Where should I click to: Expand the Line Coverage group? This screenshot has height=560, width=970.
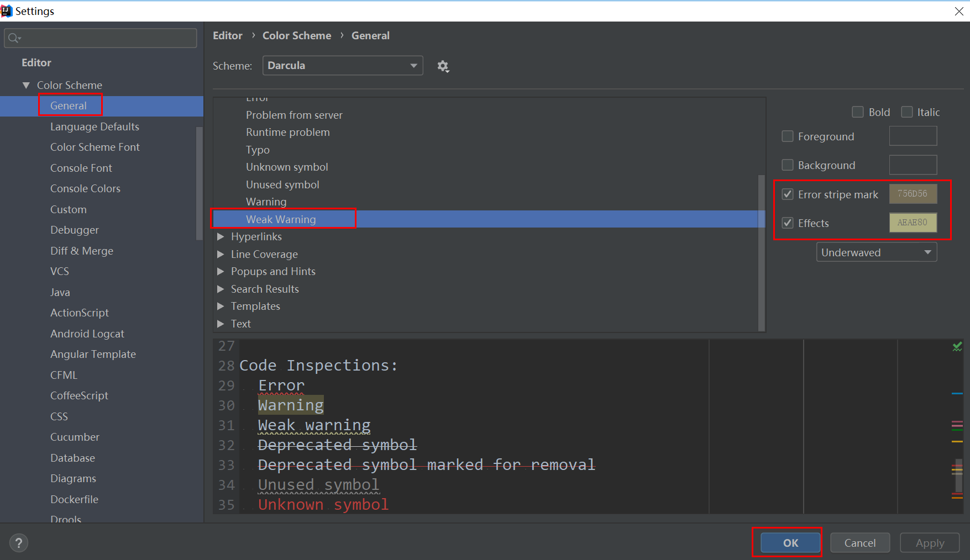click(221, 254)
